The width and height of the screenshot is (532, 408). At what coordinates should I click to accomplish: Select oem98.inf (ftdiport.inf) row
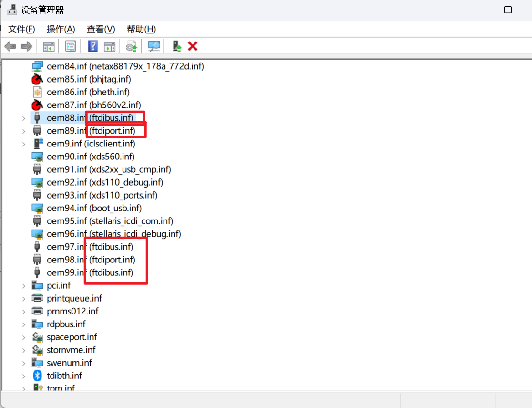91,260
